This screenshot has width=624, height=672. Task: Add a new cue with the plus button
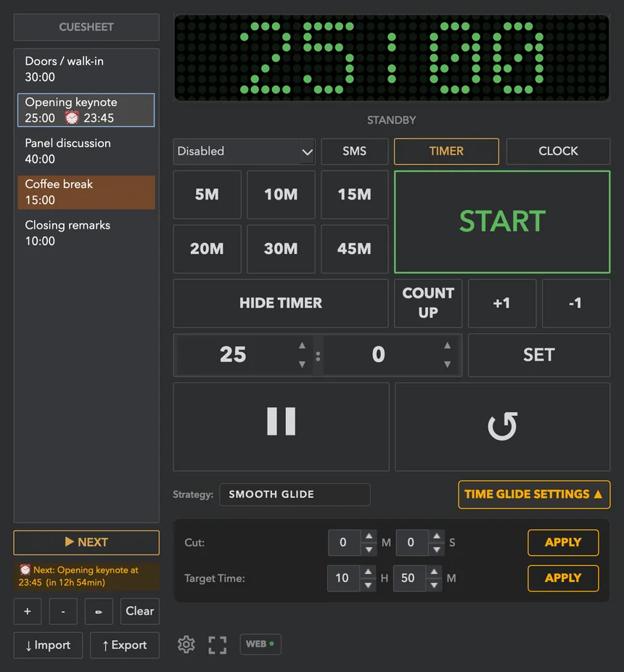tap(28, 611)
